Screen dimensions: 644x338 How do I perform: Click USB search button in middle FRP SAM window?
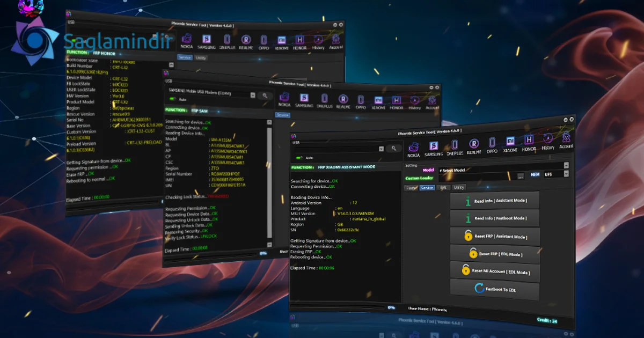(265, 95)
